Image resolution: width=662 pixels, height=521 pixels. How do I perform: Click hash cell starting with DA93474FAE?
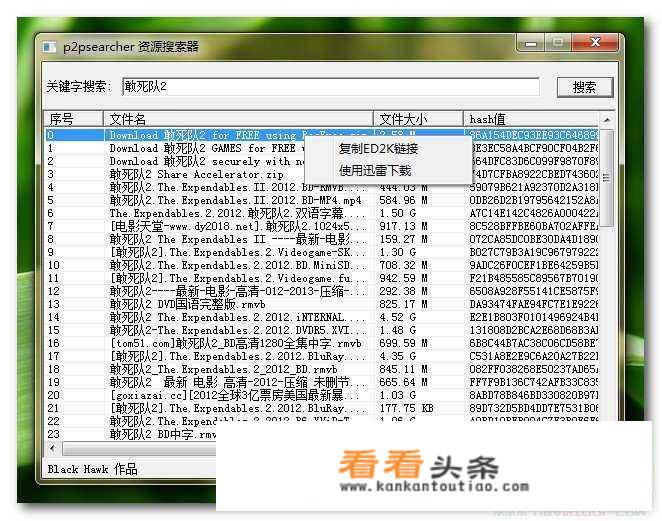(534, 304)
